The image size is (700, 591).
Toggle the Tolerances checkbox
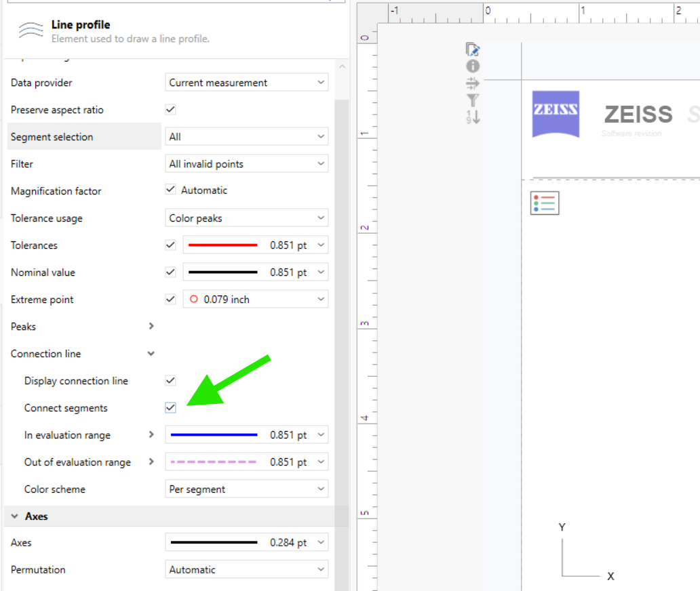pos(170,245)
